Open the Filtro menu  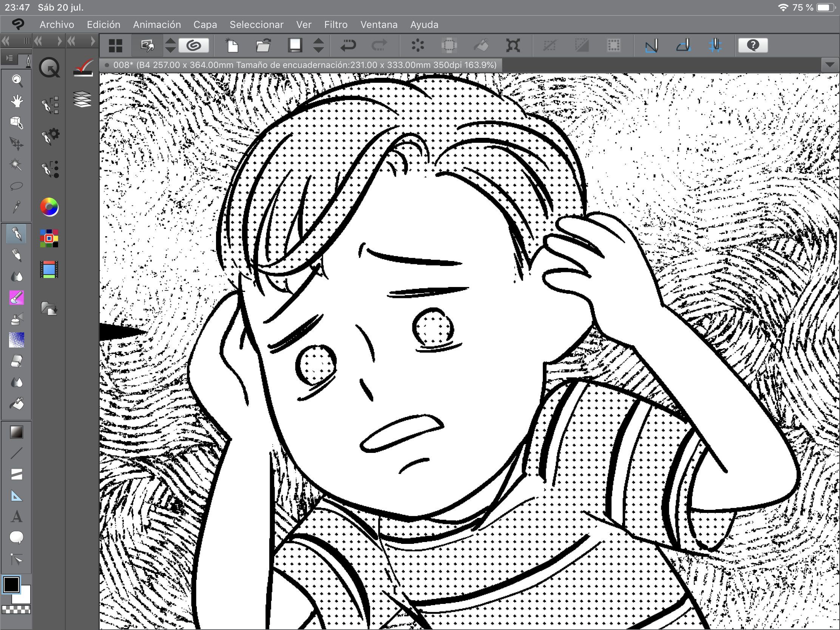[x=336, y=25]
